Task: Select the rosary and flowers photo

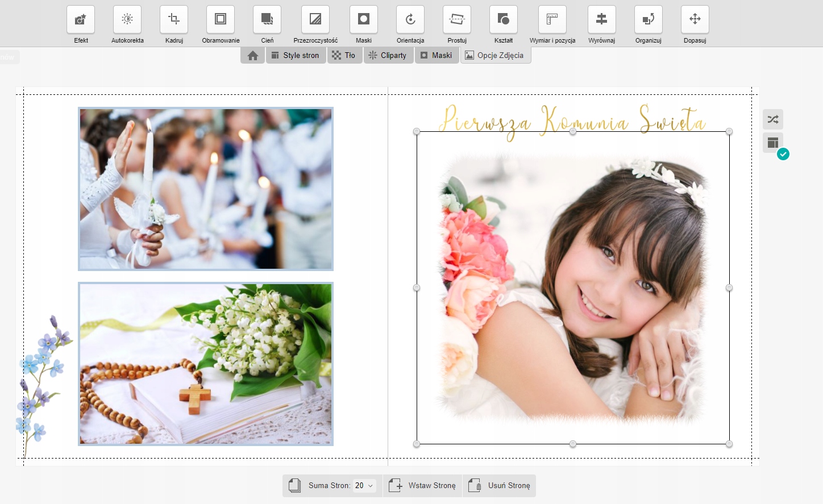Action: (206, 364)
